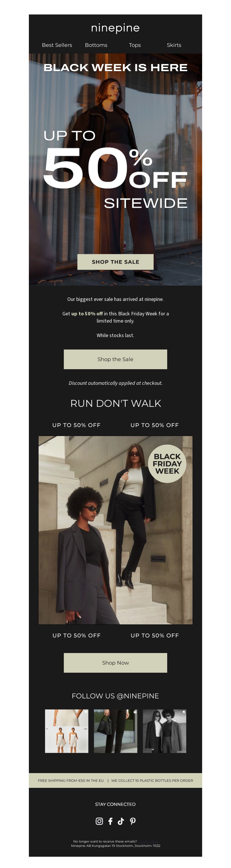Click the Shop Now button
Screen dimensions: 231x868
coord(115,663)
